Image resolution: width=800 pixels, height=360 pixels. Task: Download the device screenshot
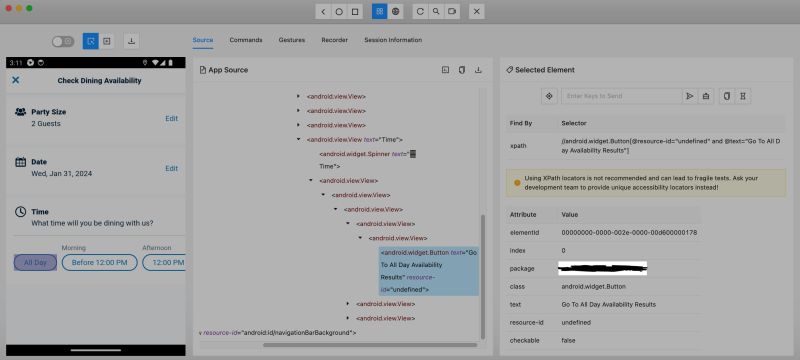[x=131, y=41]
